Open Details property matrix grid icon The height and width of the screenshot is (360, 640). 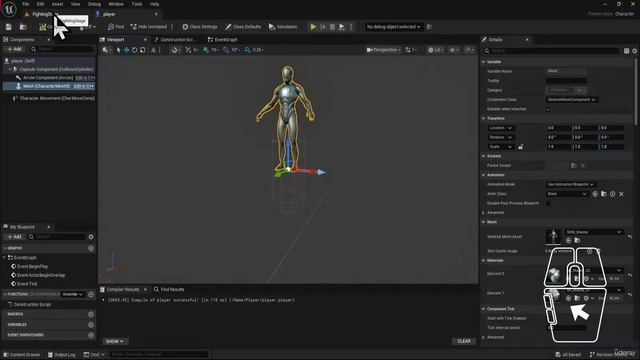coord(627,51)
